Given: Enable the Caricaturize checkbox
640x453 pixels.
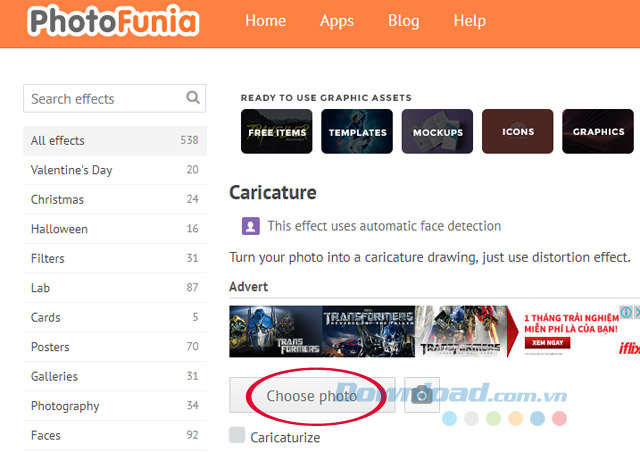Looking at the screenshot, I should (237, 435).
